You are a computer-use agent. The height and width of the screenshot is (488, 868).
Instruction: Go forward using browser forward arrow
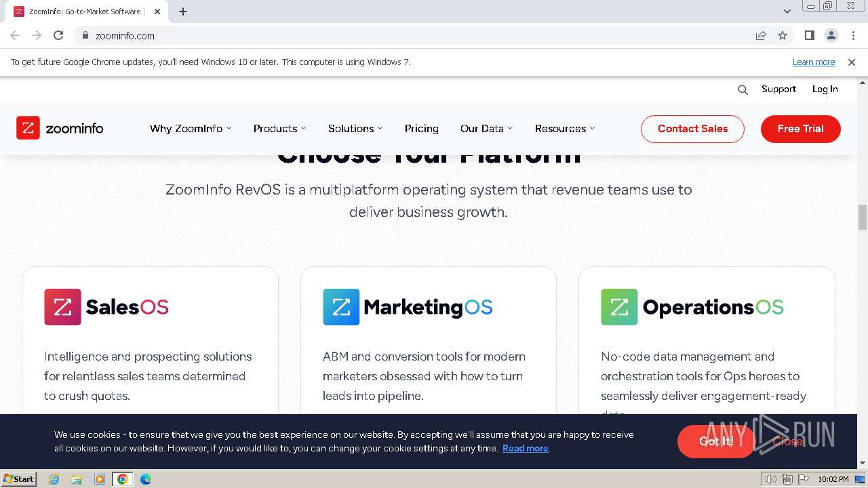click(x=37, y=35)
